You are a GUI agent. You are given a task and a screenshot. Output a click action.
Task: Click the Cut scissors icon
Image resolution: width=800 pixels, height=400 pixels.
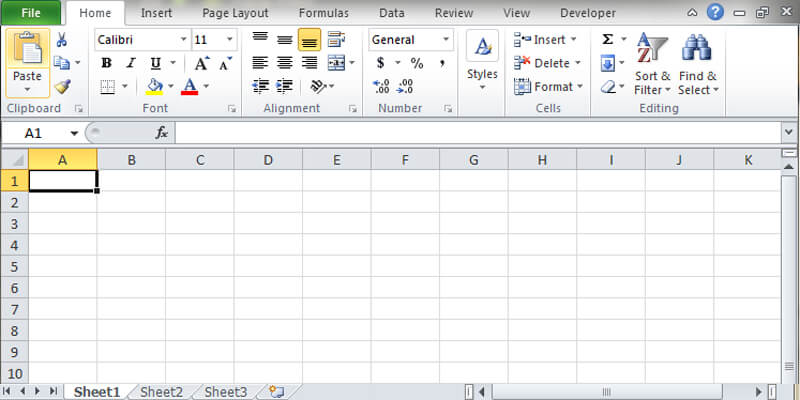click(61, 40)
